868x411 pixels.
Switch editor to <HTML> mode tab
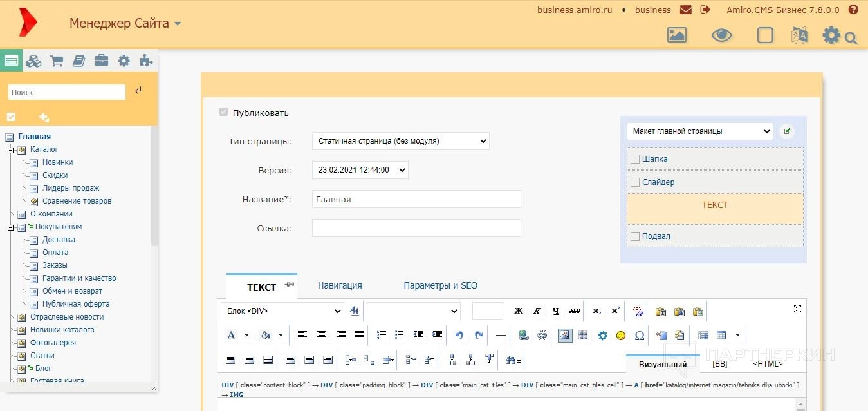(x=768, y=364)
